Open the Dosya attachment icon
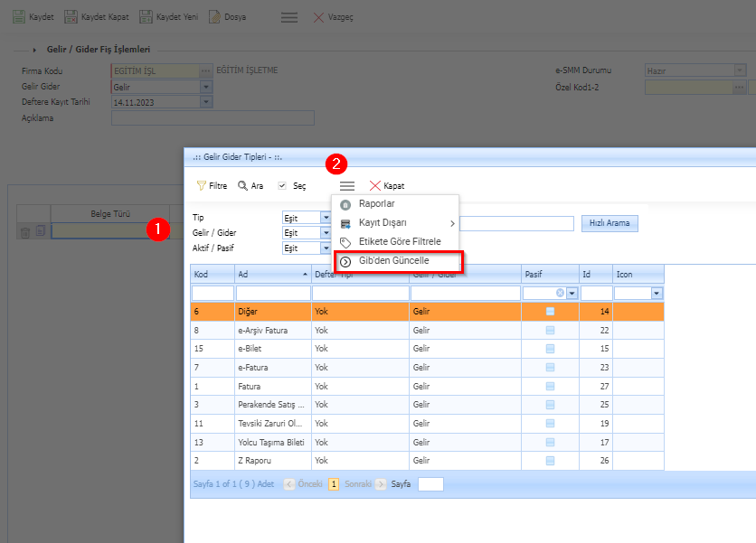756x543 pixels. pos(214,17)
